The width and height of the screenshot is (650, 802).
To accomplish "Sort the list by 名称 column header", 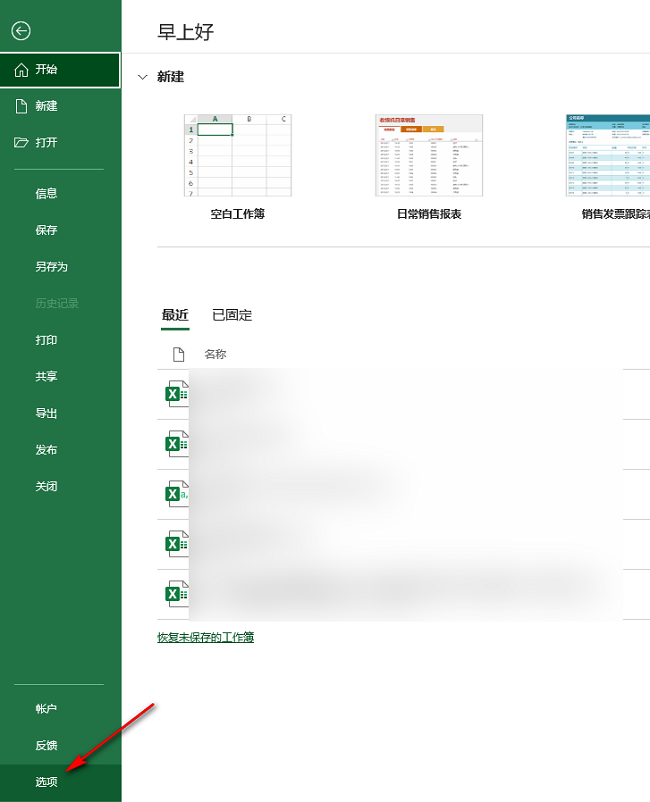I will (215, 354).
